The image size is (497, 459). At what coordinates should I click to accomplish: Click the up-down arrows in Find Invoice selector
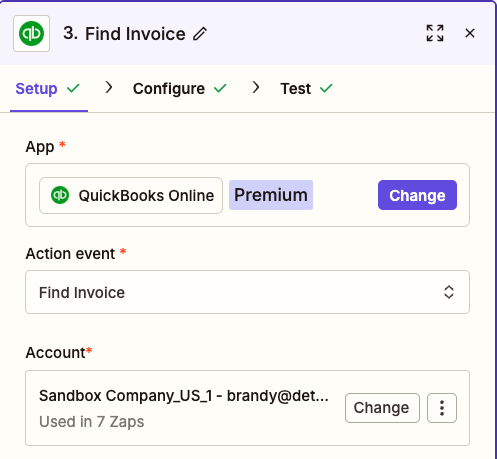coord(449,292)
